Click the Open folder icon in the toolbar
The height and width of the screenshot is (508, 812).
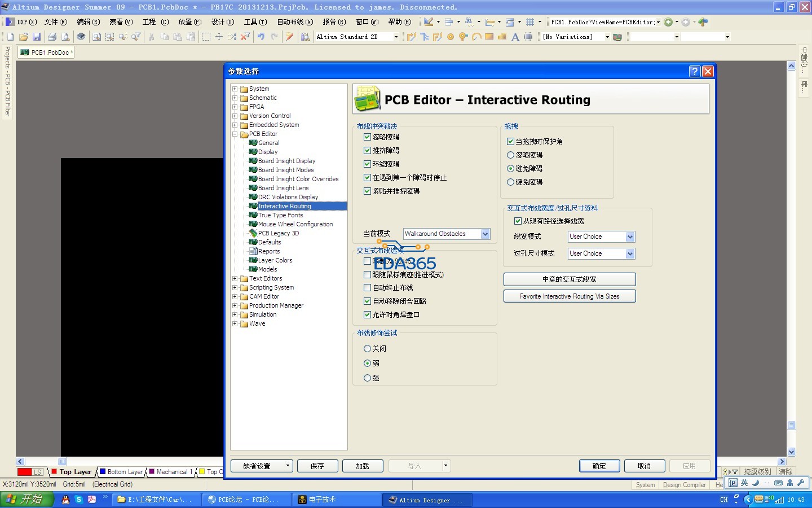24,37
